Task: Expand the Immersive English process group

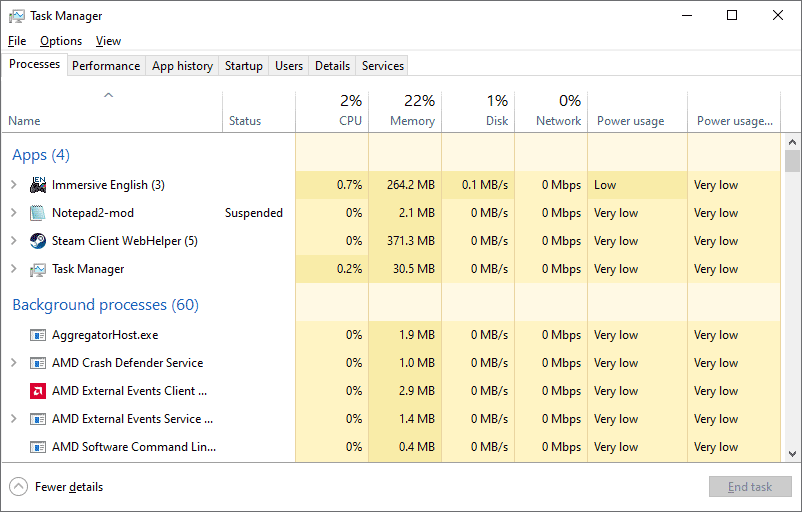Action: 14,185
